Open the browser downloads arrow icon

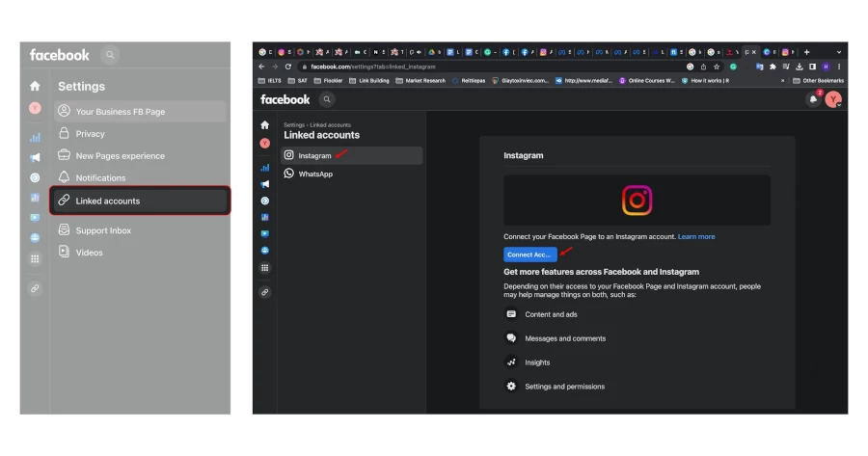point(800,67)
